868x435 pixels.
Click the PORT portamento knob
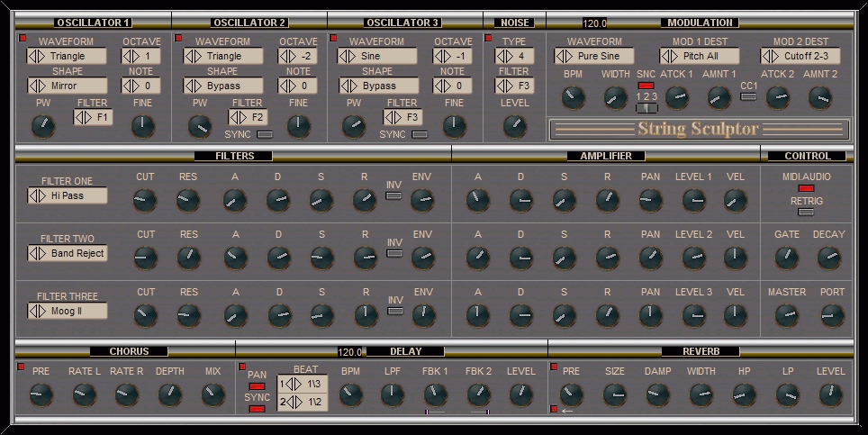pos(832,315)
